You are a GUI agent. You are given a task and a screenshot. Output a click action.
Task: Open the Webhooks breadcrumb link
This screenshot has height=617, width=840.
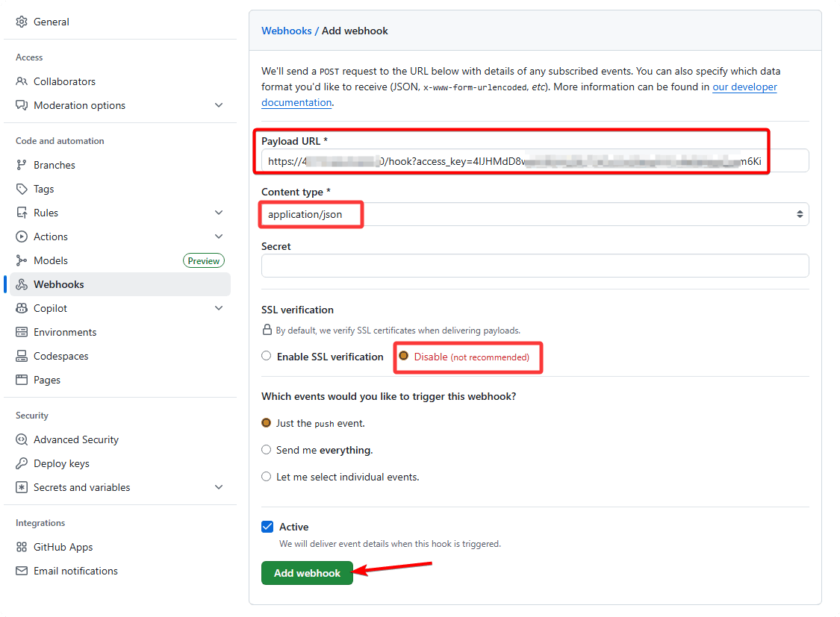click(287, 31)
